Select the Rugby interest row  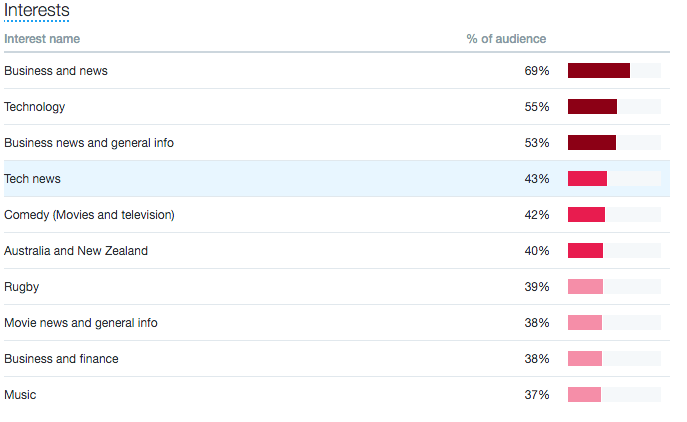click(336, 286)
